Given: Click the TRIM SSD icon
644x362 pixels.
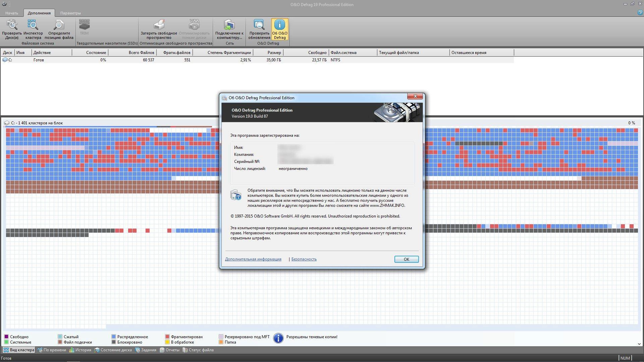Looking at the screenshot, I should coord(84,25).
